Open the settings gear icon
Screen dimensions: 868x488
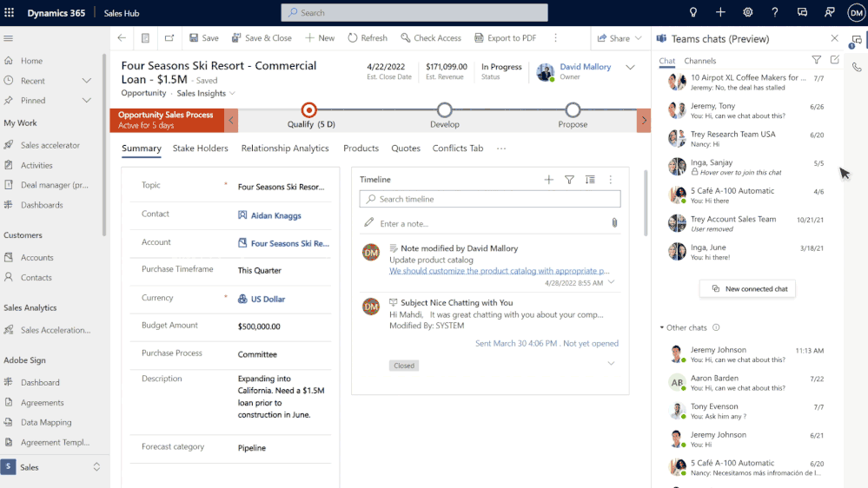747,12
